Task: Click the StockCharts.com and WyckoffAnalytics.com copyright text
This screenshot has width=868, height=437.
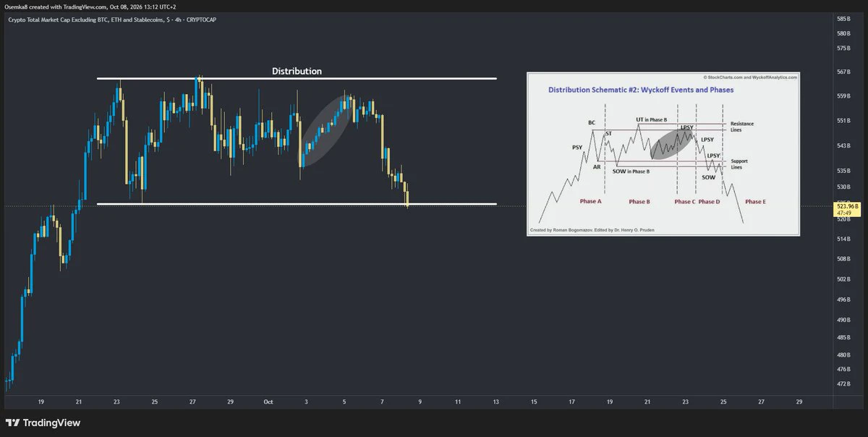Action: [749, 77]
